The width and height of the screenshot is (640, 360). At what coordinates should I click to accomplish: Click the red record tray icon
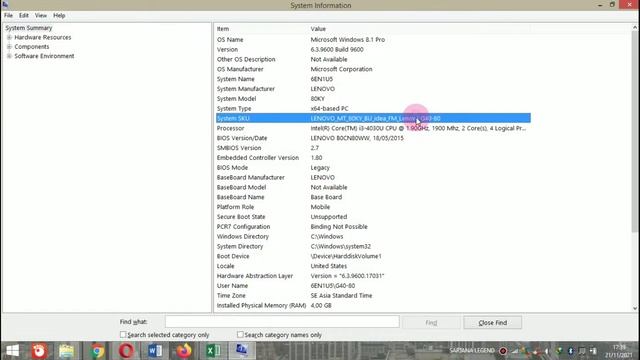(x=503, y=351)
